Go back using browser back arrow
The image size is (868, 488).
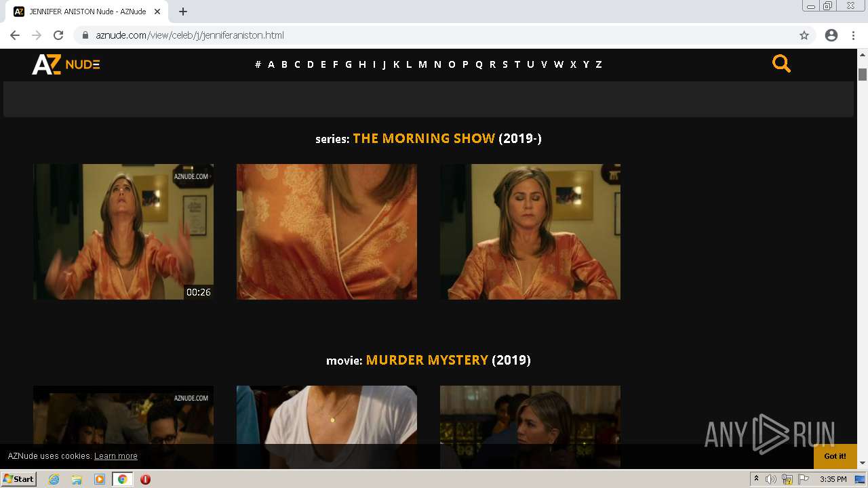point(15,35)
